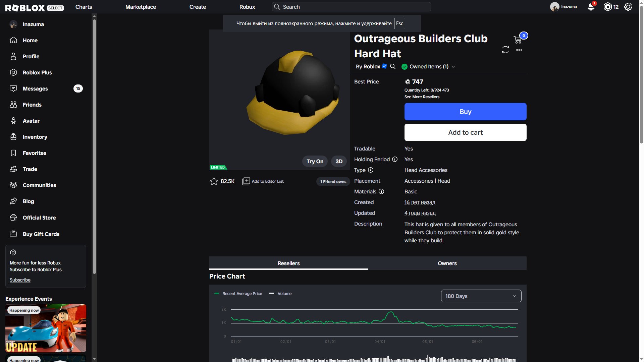The height and width of the screenshot is (362, 644).
Task: Select the Resellers tab
Action: click(288, 263)
